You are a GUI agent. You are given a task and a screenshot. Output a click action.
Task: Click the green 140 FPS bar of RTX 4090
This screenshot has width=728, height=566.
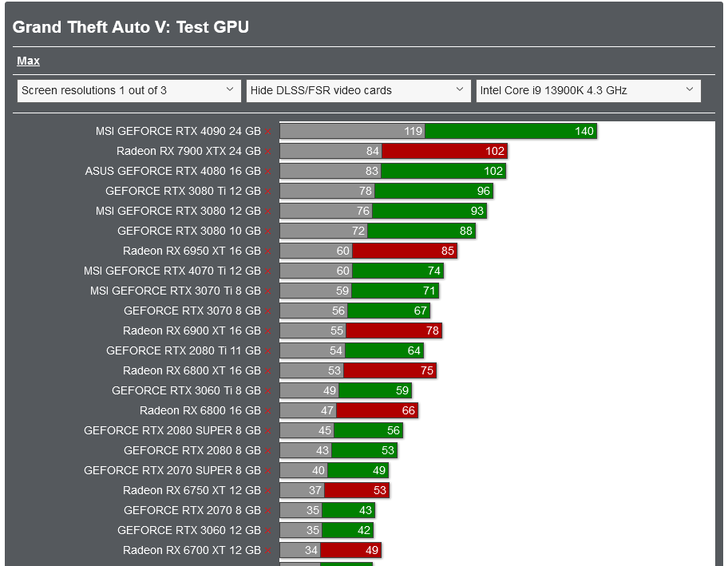tap(511, 131)
